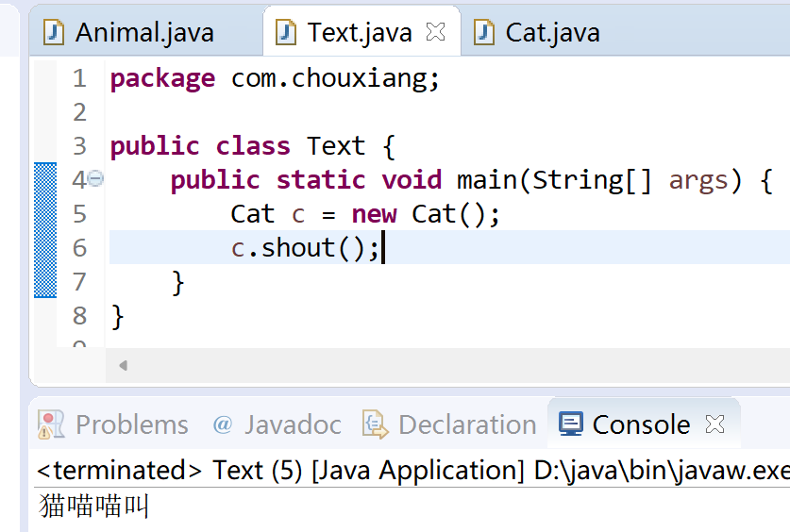Click the Console monitor icon

tap(571, 424)
